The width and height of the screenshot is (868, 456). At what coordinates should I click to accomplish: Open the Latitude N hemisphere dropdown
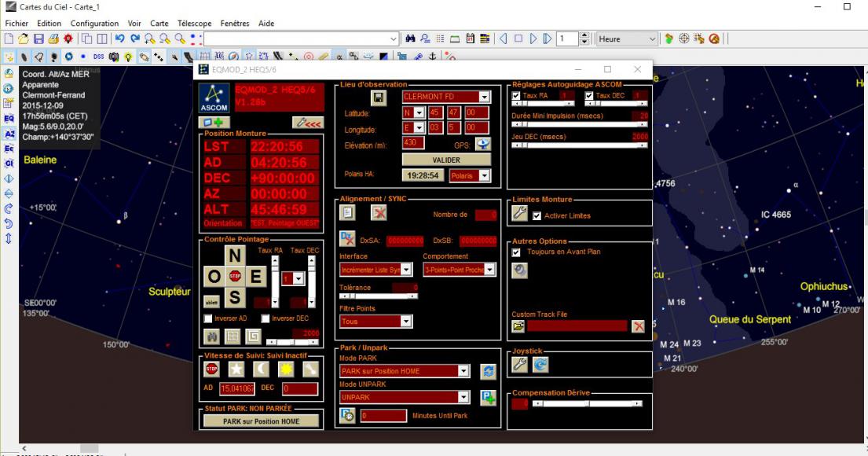tap(419, 113)
